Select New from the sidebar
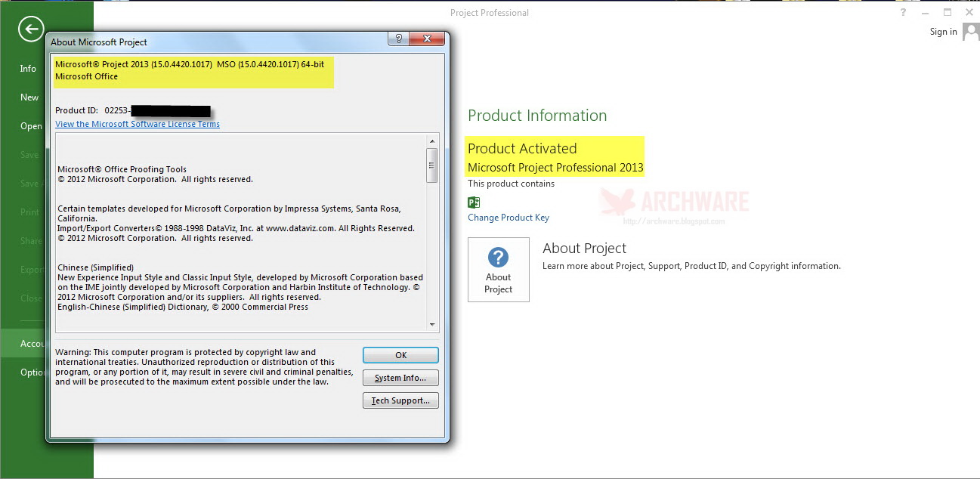Image resolution: width=980 pixels, height=479 pixels. click(x=29, y=97)
